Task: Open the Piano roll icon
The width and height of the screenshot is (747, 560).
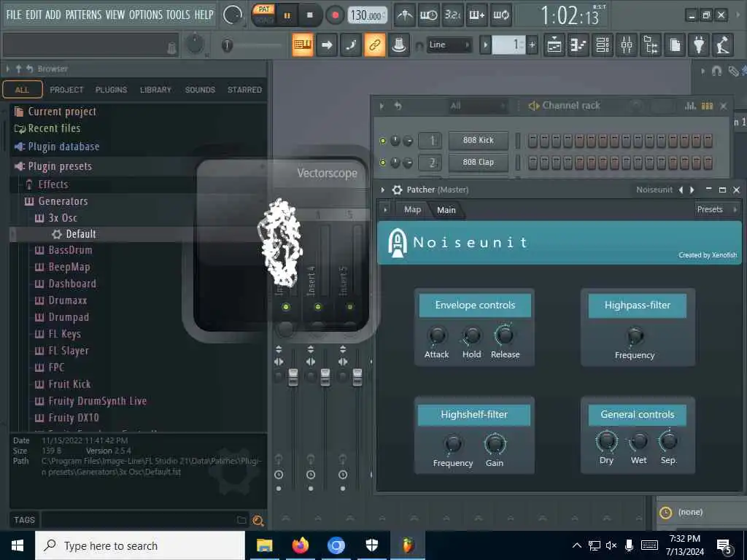Action: click(578, 45)
